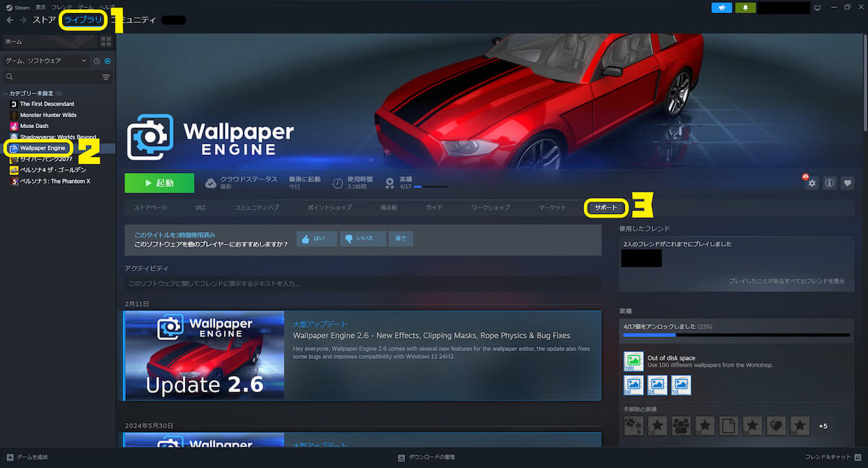
Task: Click the locked broken heart achievement icon
Action: pyautogui.click(x=776, y=426)
